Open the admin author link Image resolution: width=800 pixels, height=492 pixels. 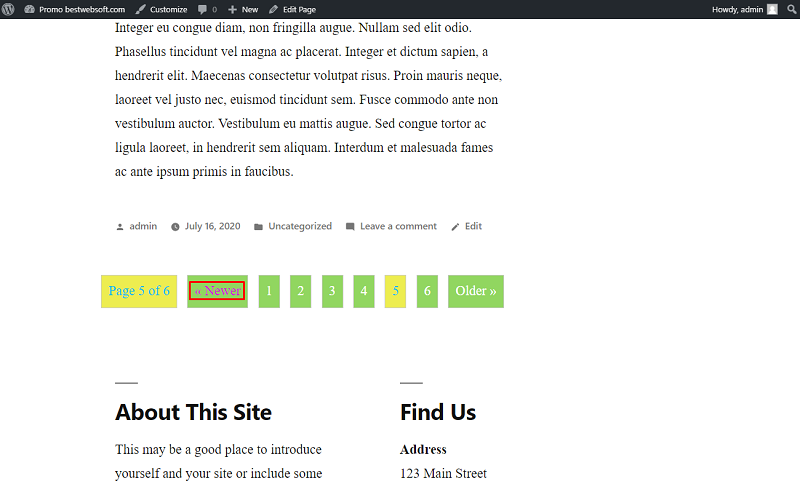tap(143, 226)
